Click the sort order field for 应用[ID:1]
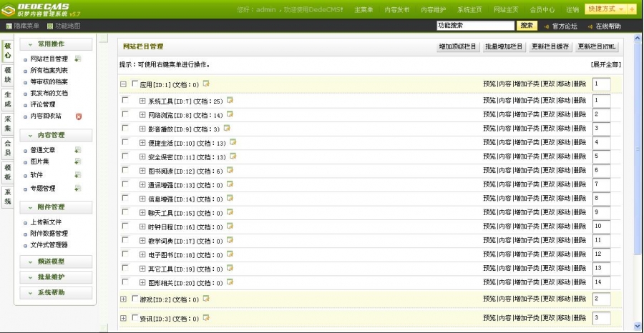 click(601, 84)
